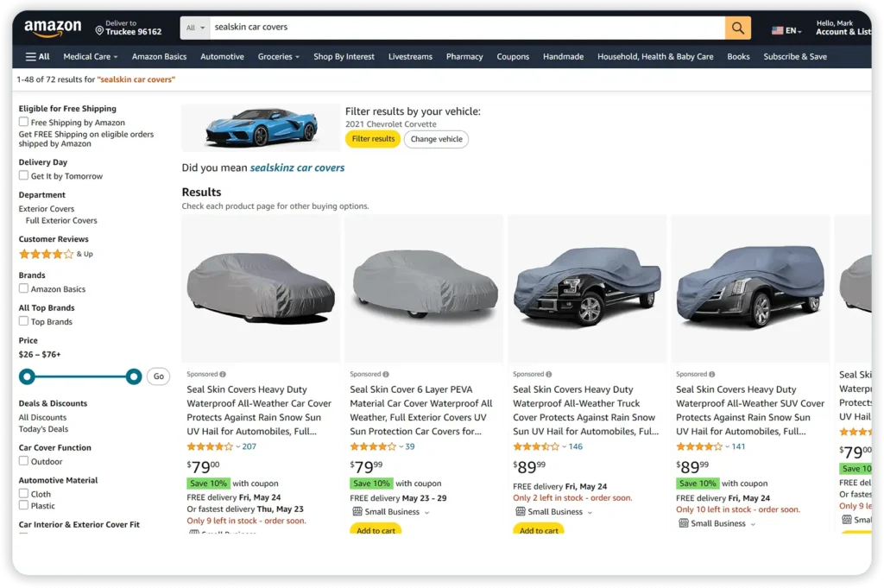Image resolution: width=884 pixels, height=588 pixels.
Task: Click star rating of the 146-review truck cover
Action: pyautogui.click(x=535, y=446)
